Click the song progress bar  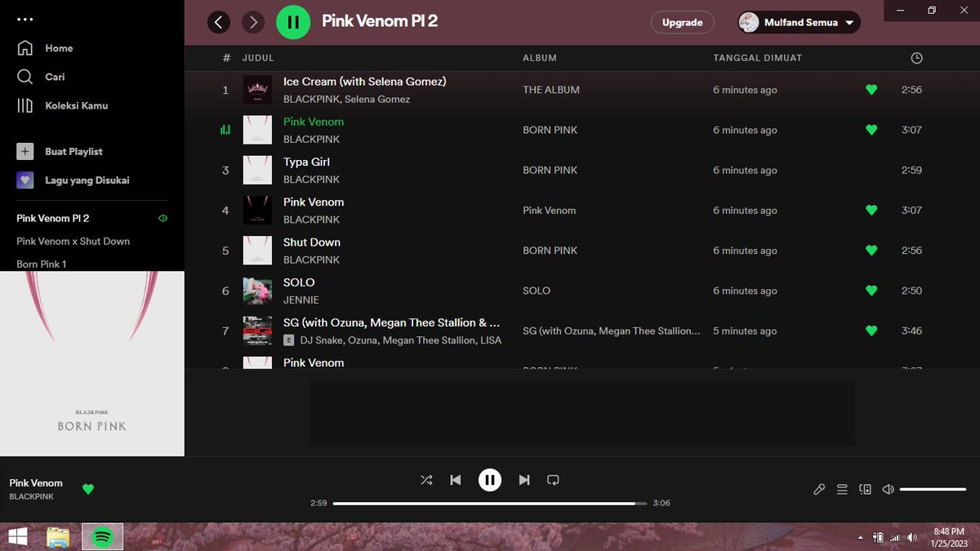point(490,504)
